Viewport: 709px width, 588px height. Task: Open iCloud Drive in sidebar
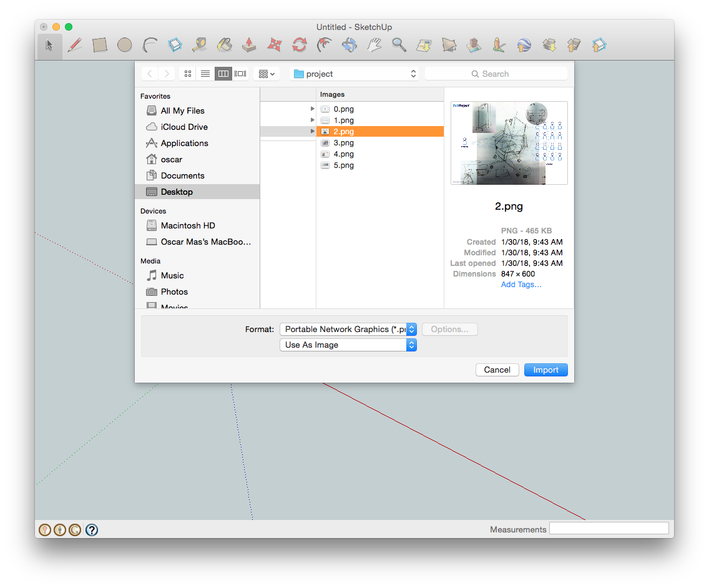pyautogui.click(x=197, y=127)
